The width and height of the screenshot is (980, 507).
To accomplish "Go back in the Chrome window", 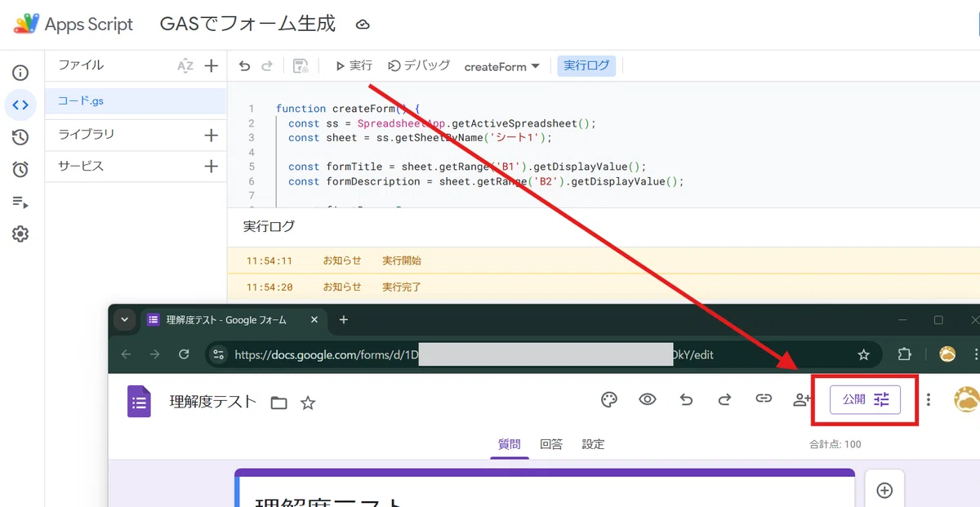I will point(126,354).
